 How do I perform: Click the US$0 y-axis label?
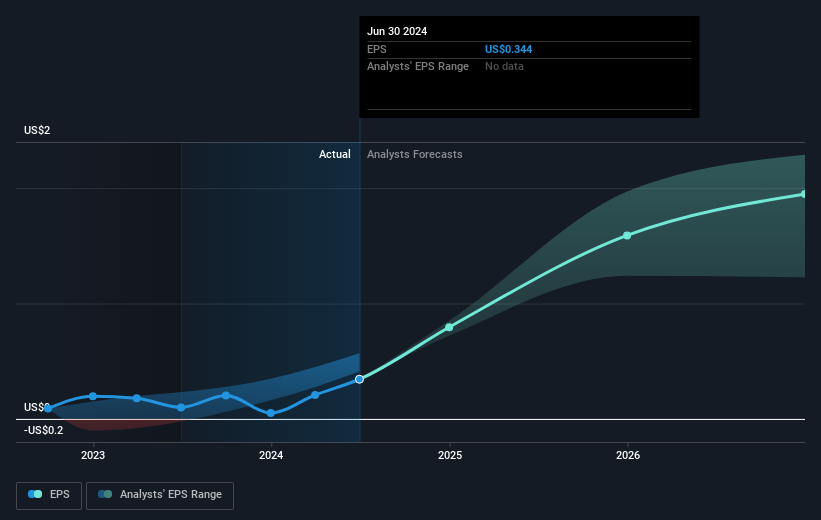tap(37, 407)
